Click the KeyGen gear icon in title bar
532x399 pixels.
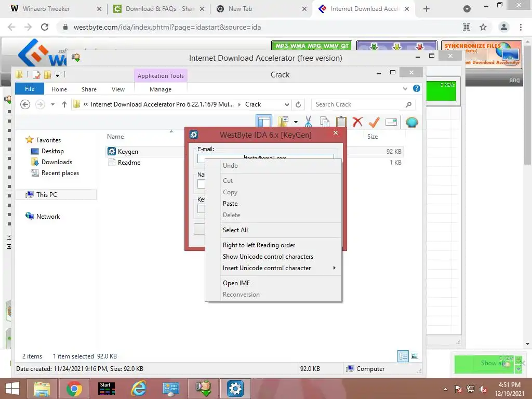tap(194, 135)
